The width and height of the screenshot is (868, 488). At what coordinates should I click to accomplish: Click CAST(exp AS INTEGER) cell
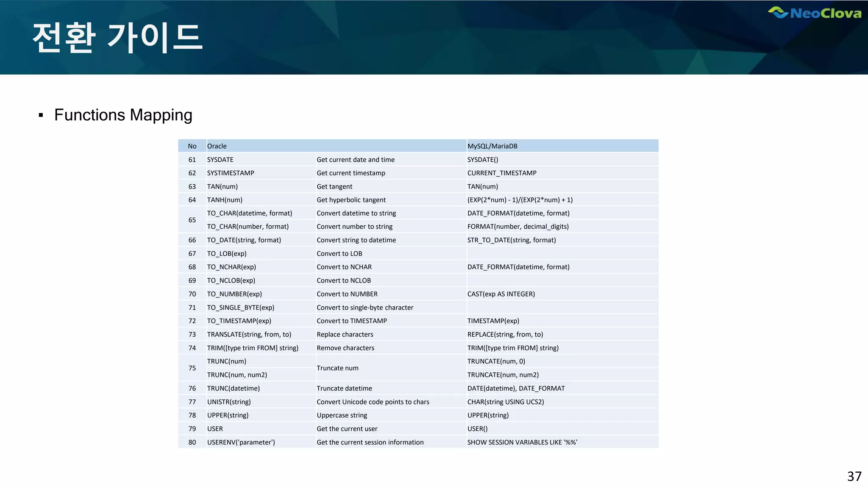(501, 294)
